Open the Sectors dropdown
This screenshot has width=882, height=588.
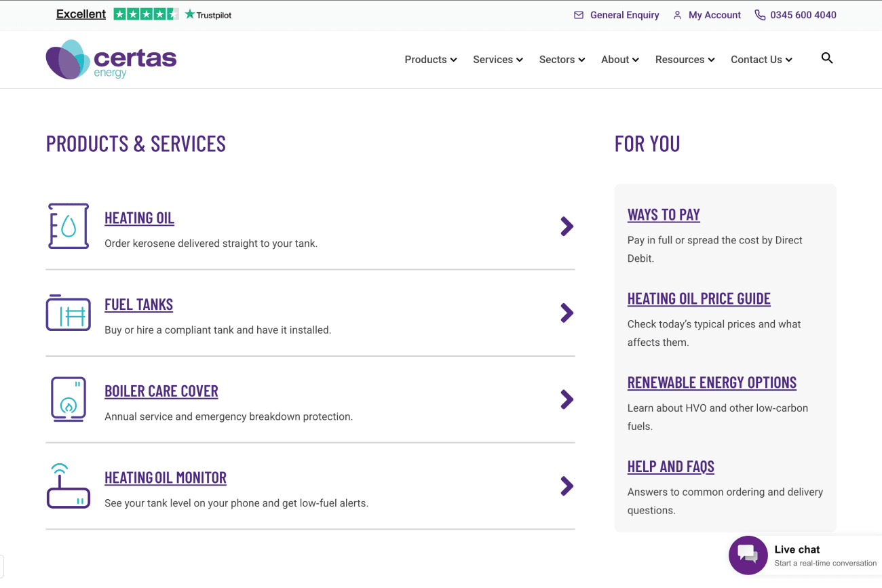(x=562, y=60)
